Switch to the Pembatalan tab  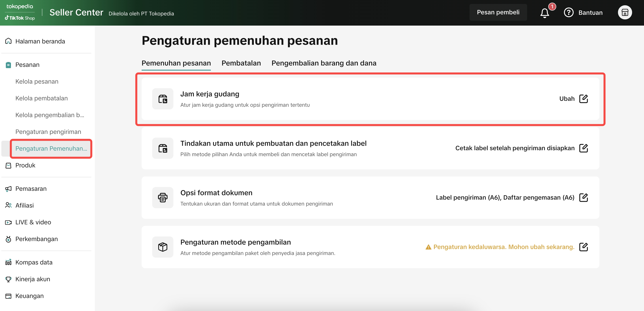[x=241, y=63]
